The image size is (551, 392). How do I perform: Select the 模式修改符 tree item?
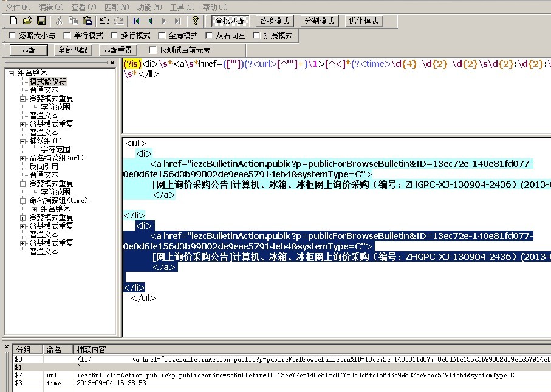[x=48, y=81]
